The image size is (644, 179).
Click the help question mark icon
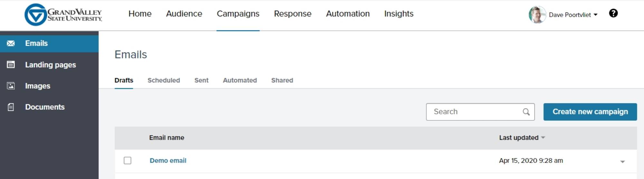613,13
